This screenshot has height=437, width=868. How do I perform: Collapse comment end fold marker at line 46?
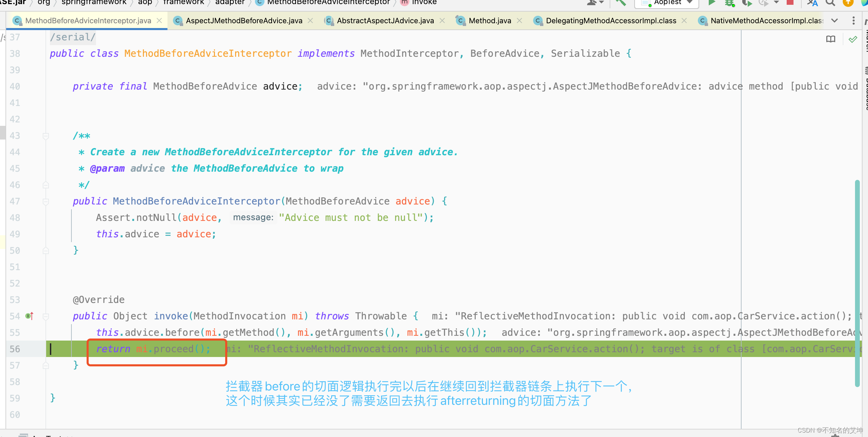pos(46,185)
